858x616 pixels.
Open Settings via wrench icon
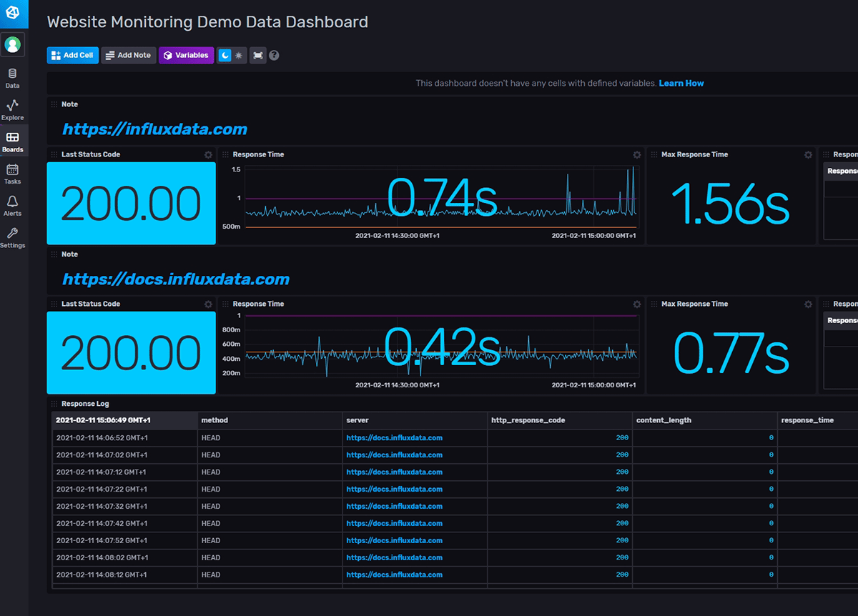[x=12, y=236]
